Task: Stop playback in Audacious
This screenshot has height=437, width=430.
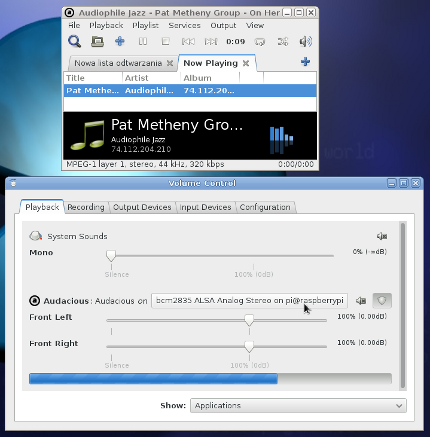Action: 165,41
